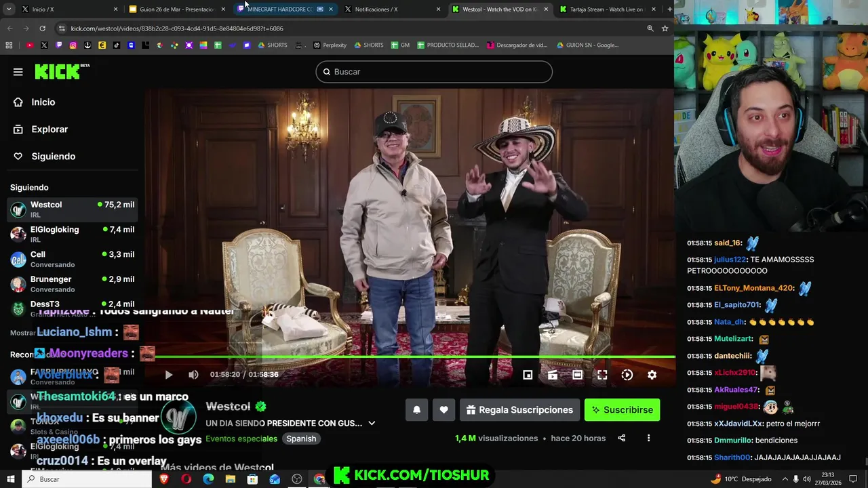Toggle notification bell for Westcol
Viewport: 868px width, 488px height.
[x=417, y=409]
